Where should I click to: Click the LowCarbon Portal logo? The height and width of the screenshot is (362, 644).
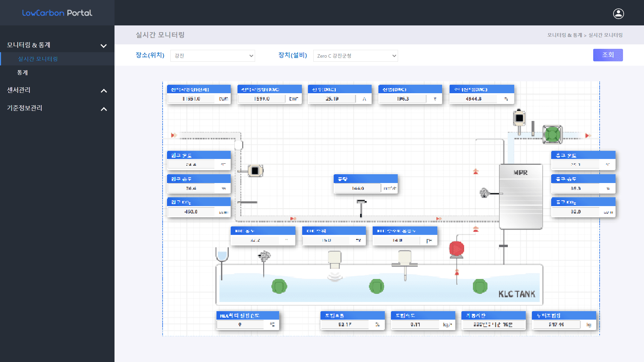(x=57, y=13)
